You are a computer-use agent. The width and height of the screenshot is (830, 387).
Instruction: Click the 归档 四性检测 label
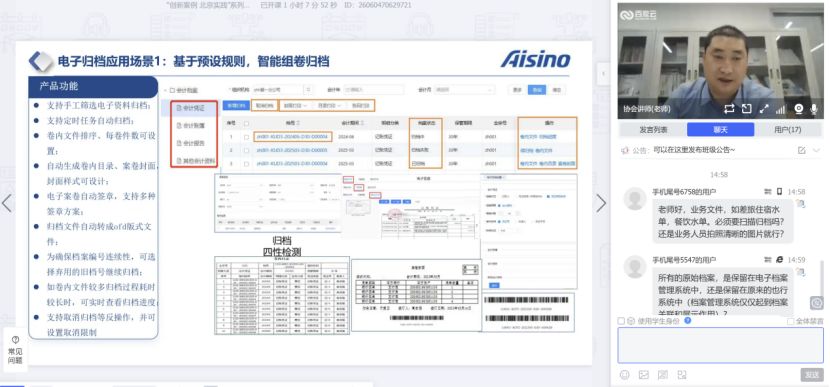[282, 247]
